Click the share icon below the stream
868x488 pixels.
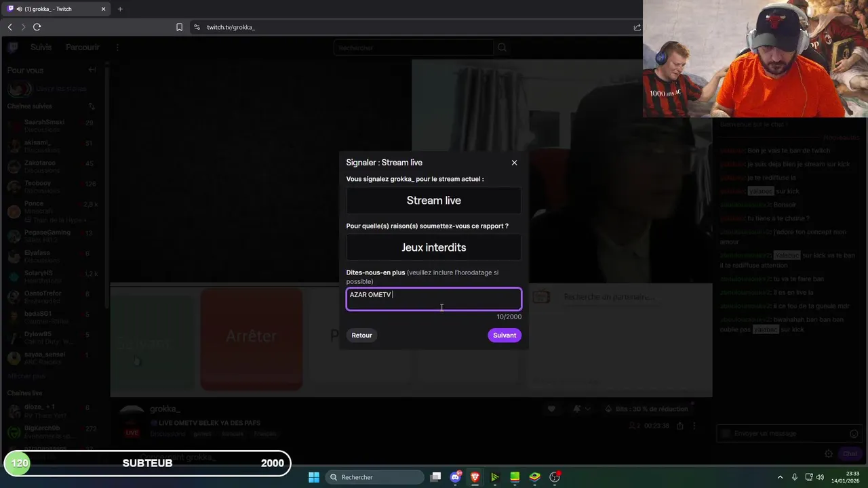pos(679,426)
